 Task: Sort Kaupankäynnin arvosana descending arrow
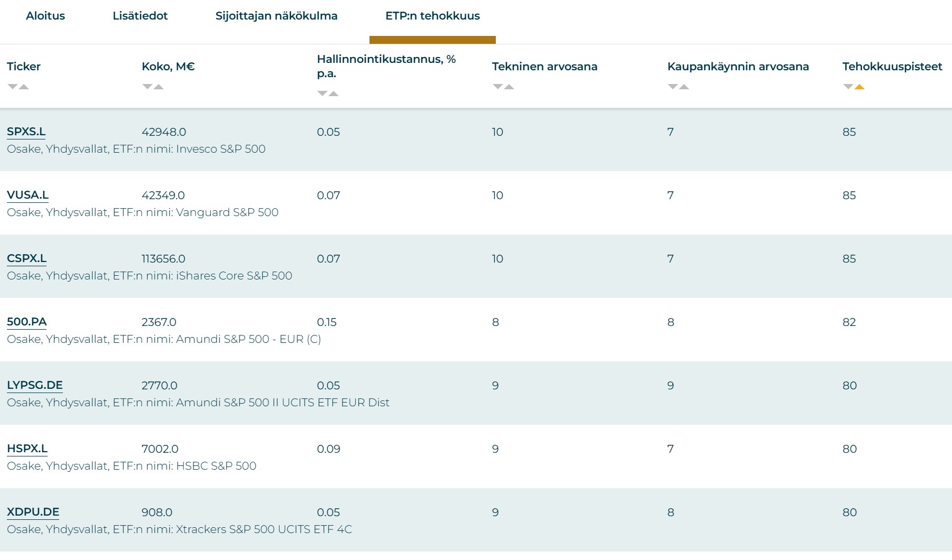[673, 87]
